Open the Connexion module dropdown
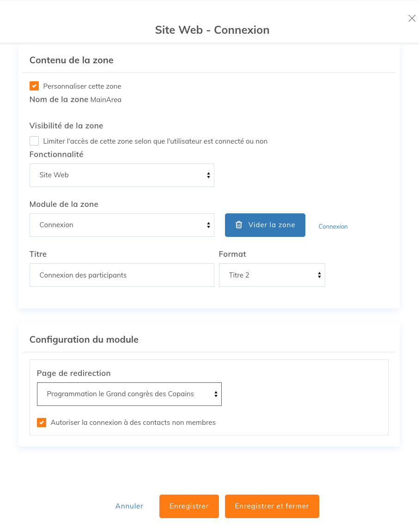This screenshot has width=419, height=532. pyautogui.click(x=122, y=225)
